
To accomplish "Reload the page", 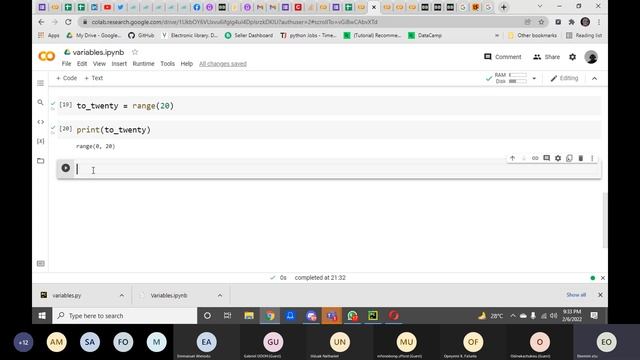I will pyautogui.click(x=68, y=22).
